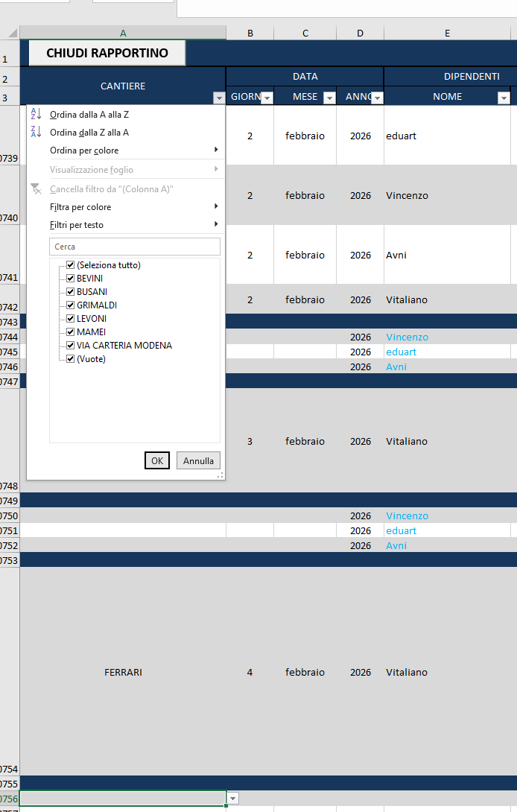Click the blue Avni name in row 0746
Screen dimensions: 517x812
pyautogui.click(x=396, y=367)
